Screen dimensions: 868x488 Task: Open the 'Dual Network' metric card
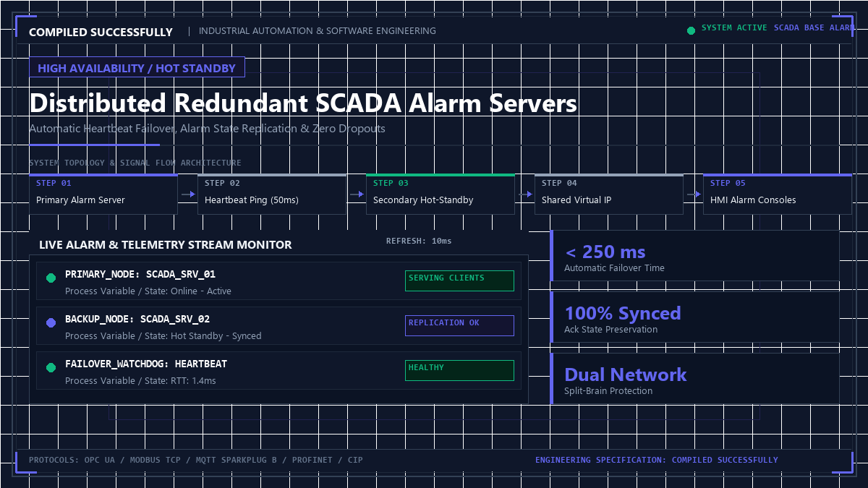(695, 379)
